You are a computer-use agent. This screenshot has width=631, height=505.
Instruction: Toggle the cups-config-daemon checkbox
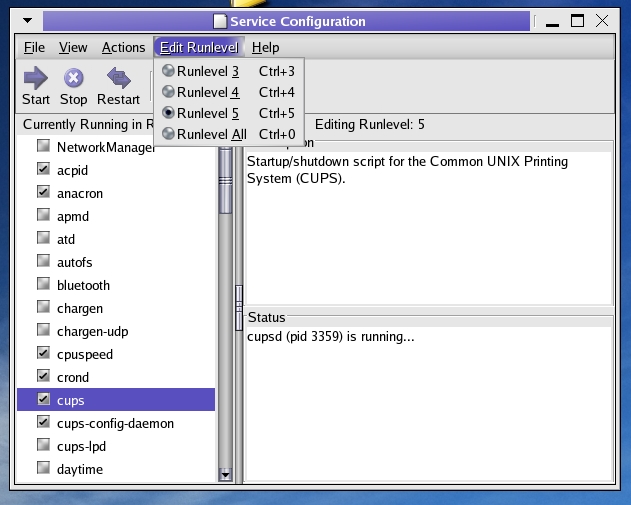pyautogui.click(x=43, y=423)
